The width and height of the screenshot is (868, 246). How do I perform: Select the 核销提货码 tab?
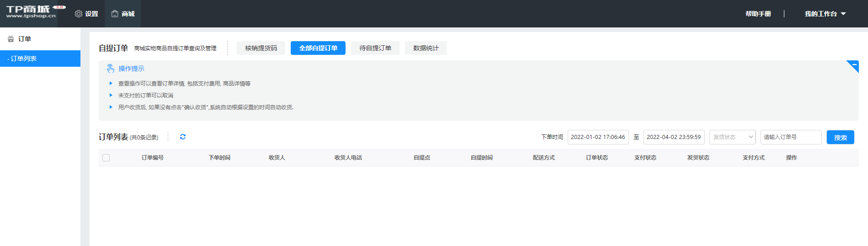tap(261, 48)
